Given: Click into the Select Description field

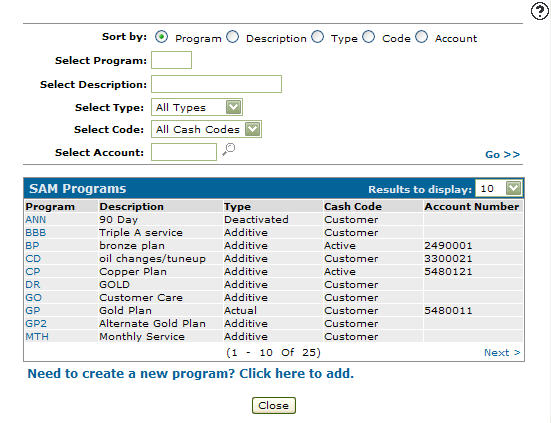Looking at the screenshot, I should (x=216, y=84).
